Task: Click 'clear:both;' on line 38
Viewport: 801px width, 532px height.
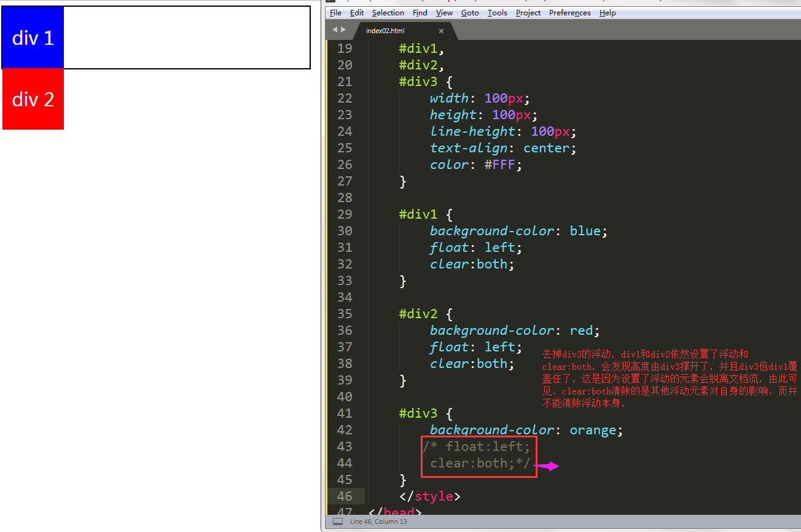Action: point(472,364)
